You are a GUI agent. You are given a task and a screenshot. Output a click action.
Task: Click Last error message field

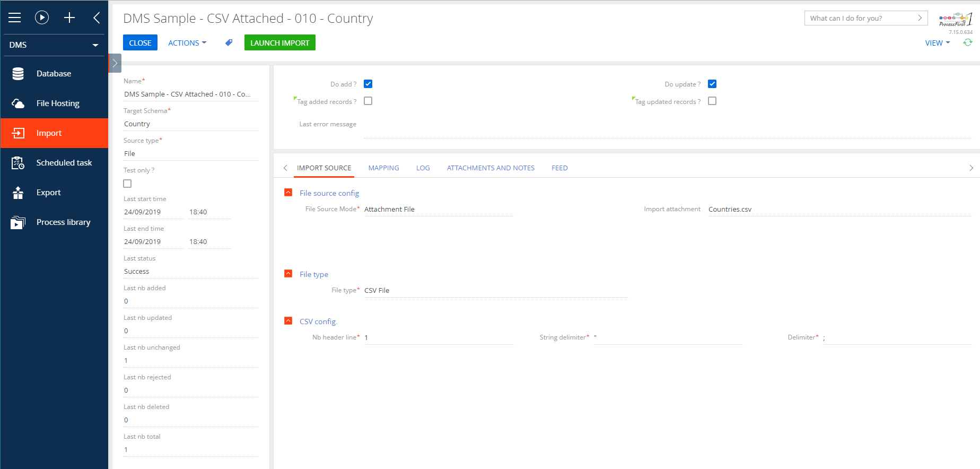(x=668, y=128)
